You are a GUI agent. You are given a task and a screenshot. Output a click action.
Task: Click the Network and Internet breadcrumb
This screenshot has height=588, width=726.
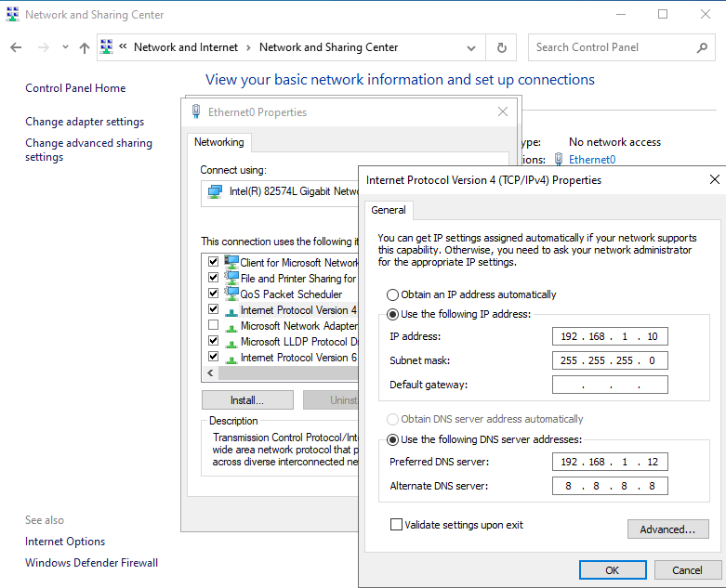(186, 47)
